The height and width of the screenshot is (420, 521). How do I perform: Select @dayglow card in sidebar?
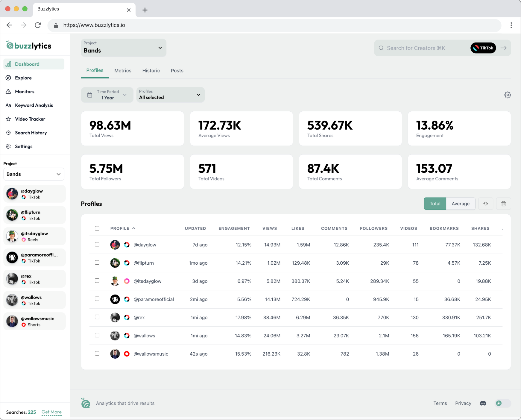pos(34,194)
